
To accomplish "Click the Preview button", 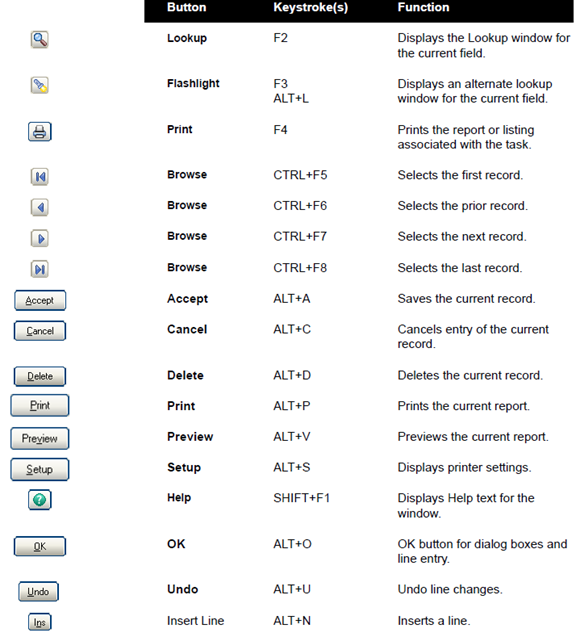I will (x=40, y=439).
